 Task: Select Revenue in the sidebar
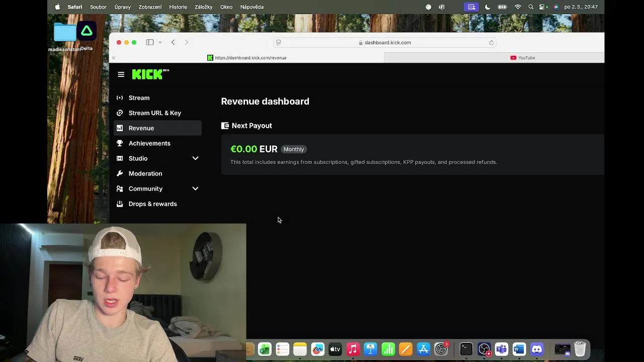(x=157, y=128)
